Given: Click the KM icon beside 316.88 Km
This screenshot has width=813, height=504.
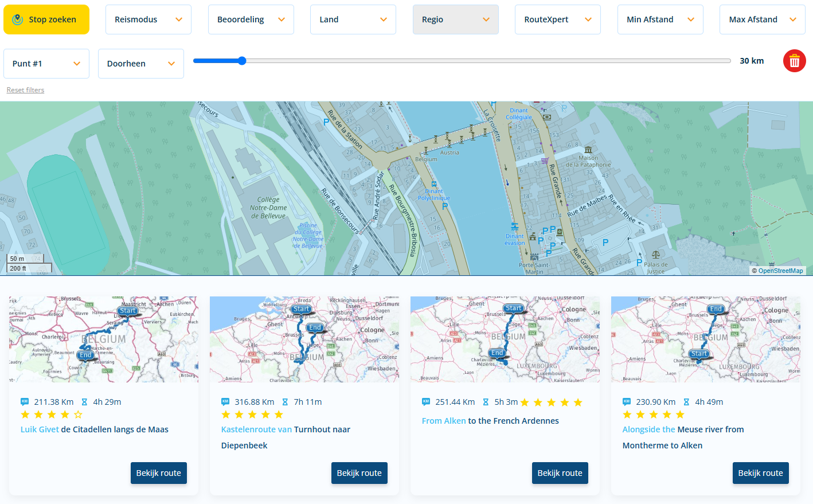Looking at the screenshot, I should [x=225, y=402].
